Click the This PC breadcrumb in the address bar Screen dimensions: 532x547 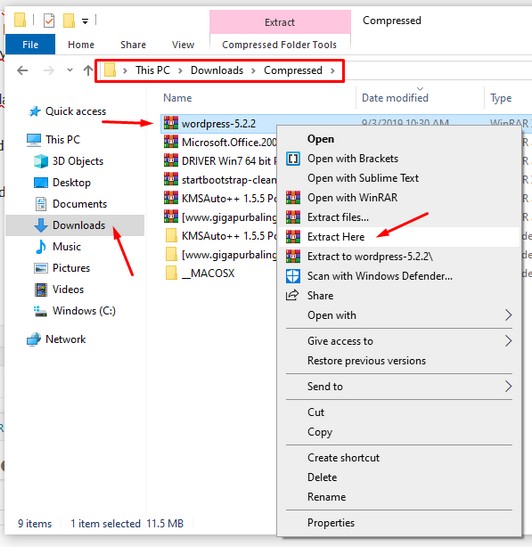pyautogui.click(x=152, y=70)
